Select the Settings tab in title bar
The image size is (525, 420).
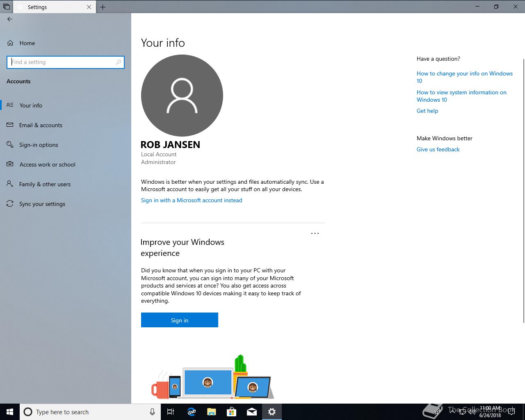54,7
